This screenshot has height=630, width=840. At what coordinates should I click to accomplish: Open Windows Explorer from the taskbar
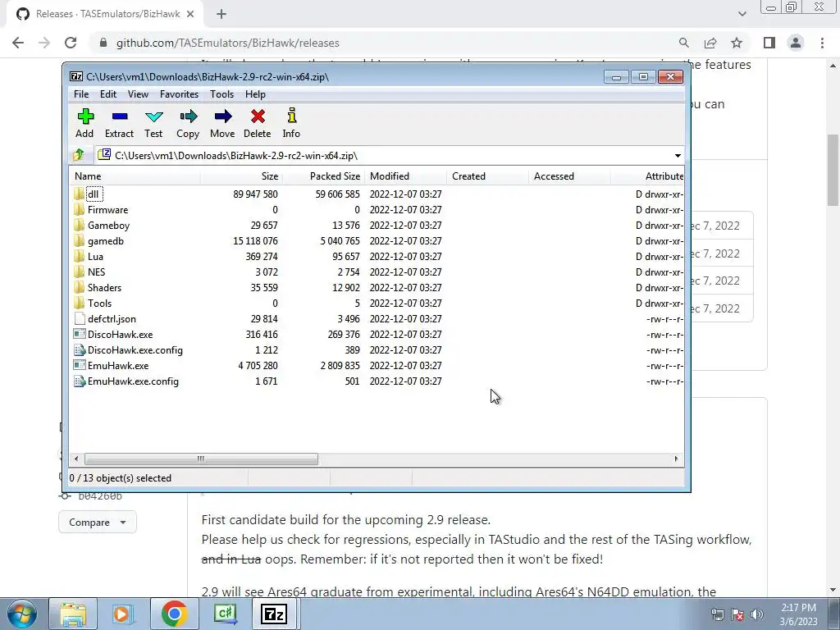[73, 614]
